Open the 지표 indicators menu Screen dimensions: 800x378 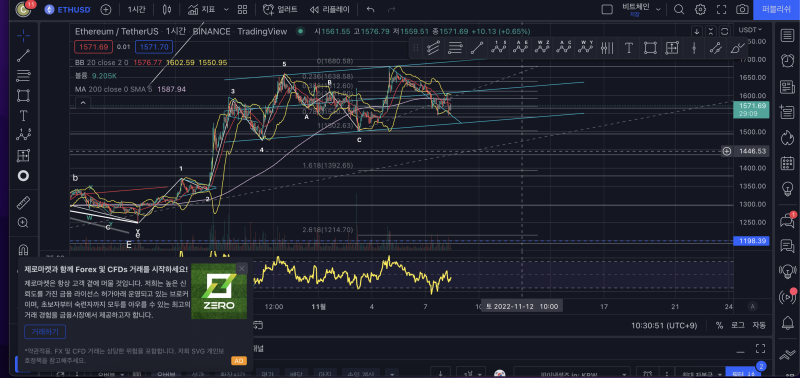coord(202,9)
